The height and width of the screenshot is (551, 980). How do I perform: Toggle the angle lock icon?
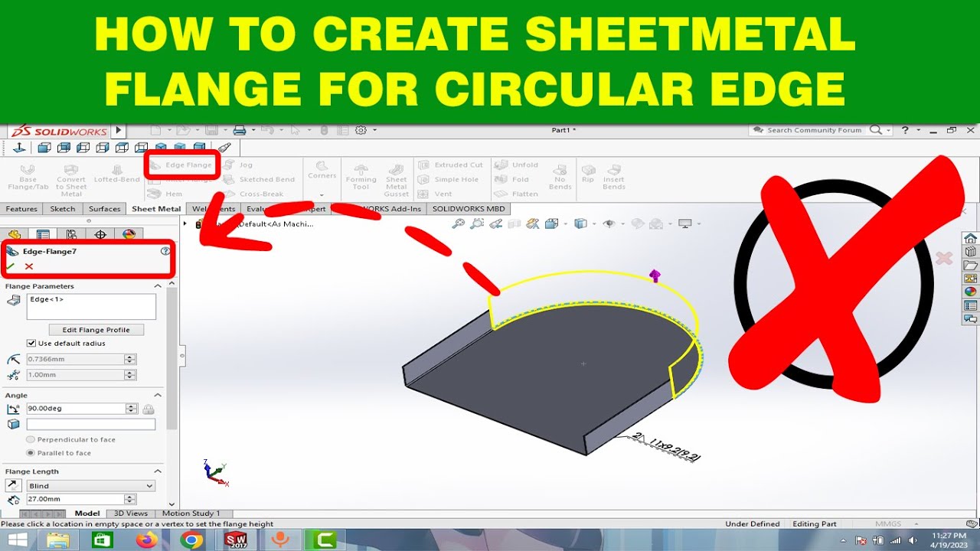pos(149,409)
